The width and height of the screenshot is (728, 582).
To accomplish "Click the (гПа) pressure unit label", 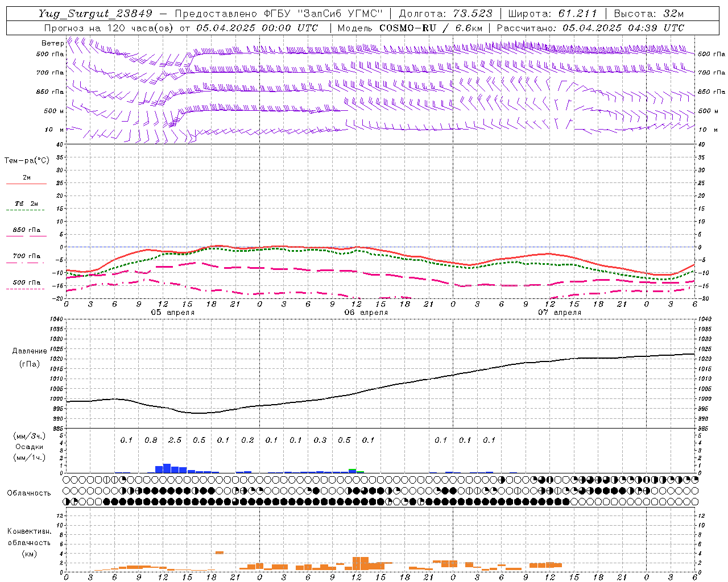I will [x=30, y=364].
